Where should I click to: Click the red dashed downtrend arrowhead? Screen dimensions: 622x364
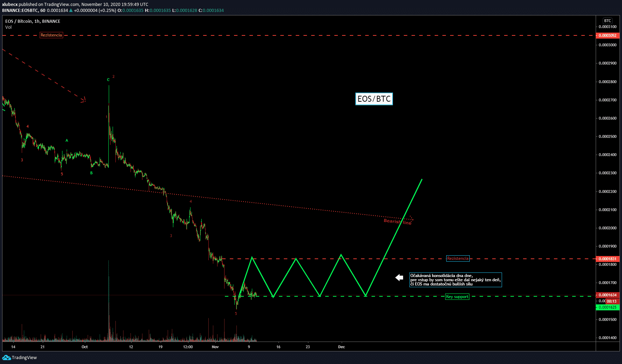[x=84, y=100]
